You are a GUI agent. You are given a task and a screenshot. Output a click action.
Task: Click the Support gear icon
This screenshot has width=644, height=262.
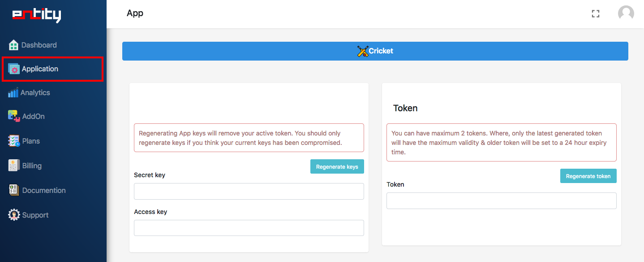pyautogui.click(x=14, y=215)
